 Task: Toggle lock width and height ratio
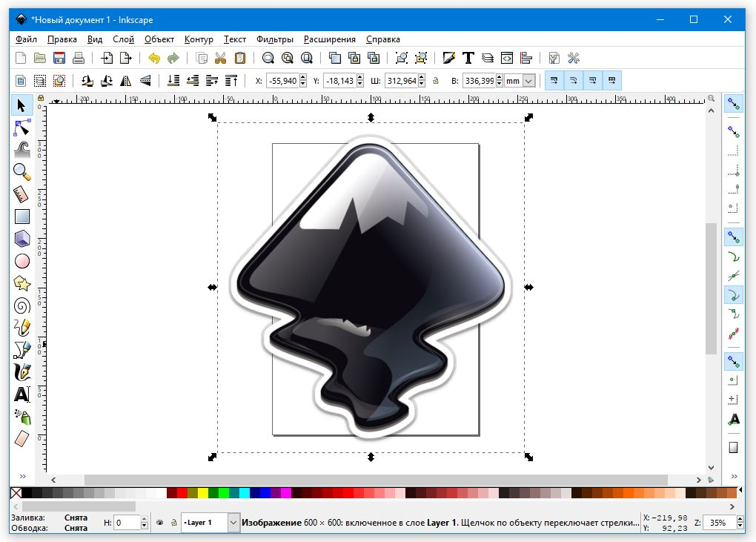click(x=436, y=81)
